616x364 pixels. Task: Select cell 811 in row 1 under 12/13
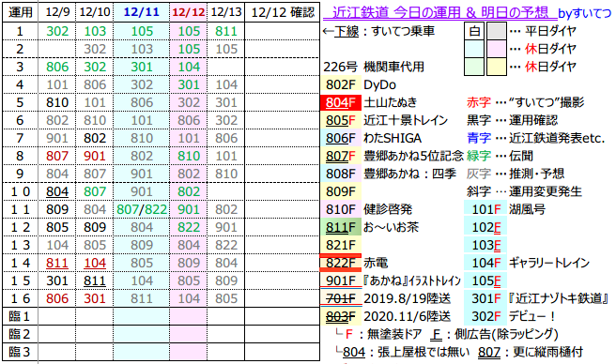[x=226, y=31]
